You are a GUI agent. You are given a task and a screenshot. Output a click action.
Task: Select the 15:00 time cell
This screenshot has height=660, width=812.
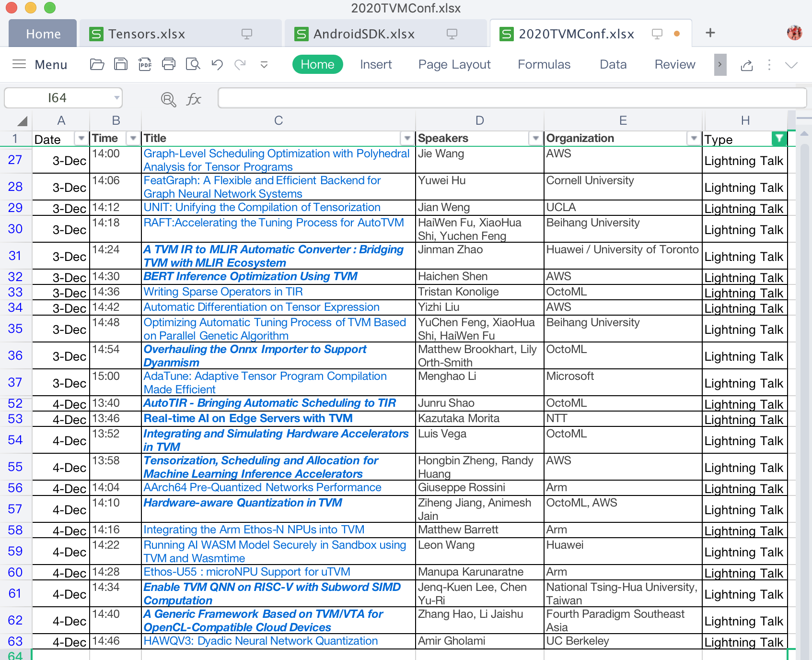click(116, 382)
